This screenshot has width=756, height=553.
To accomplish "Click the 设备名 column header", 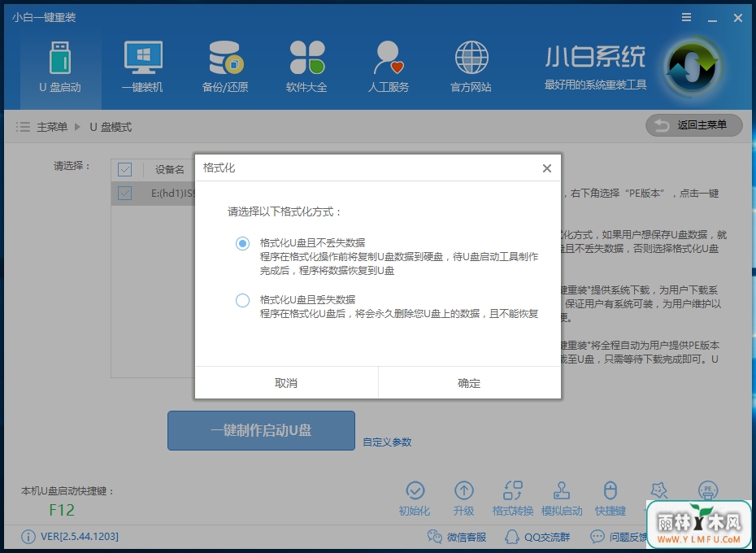I will [x=170, y=169].
